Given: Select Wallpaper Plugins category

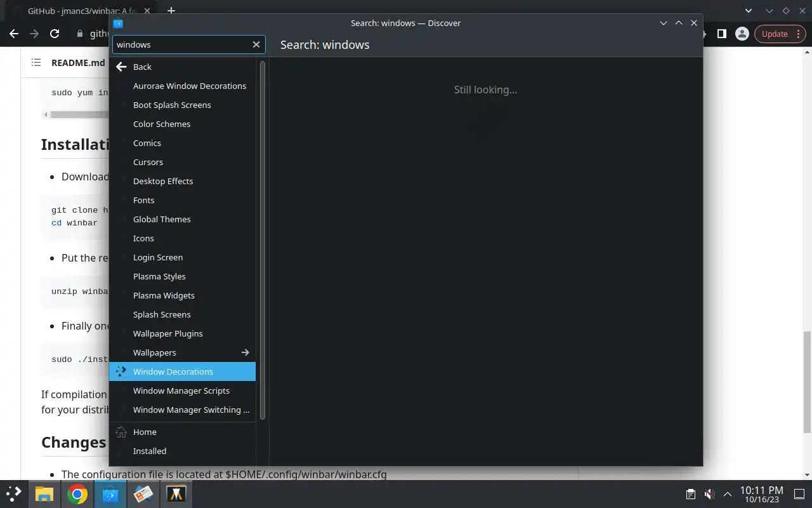Looking at the screenshot, I should [182, 333].
